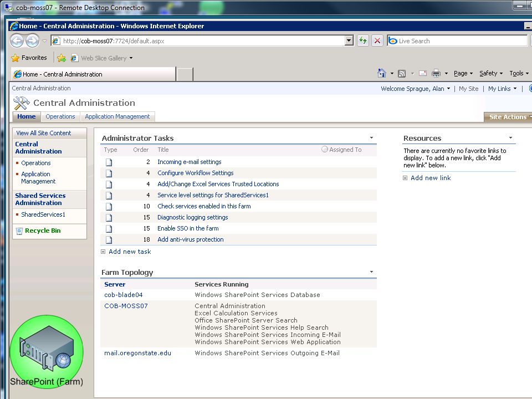Open the Safety menu
The height and width of the screenshot is (399, 532).
(x=490, y=73)
